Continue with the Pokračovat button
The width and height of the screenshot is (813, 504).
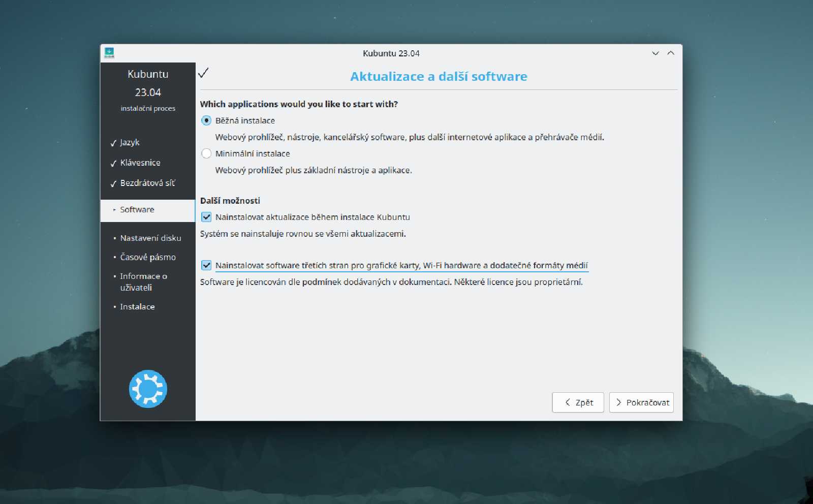click(x=641, y=402)
